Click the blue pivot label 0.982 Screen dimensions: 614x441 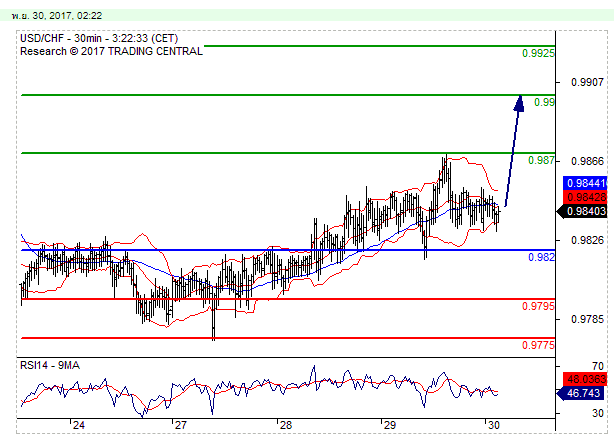[541, 257]
